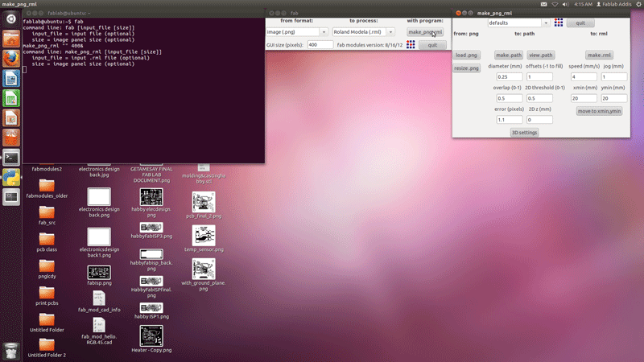Open the Home Folder launcher icon
This screenshot has height=362, width=644.
[x=11, y=39]
